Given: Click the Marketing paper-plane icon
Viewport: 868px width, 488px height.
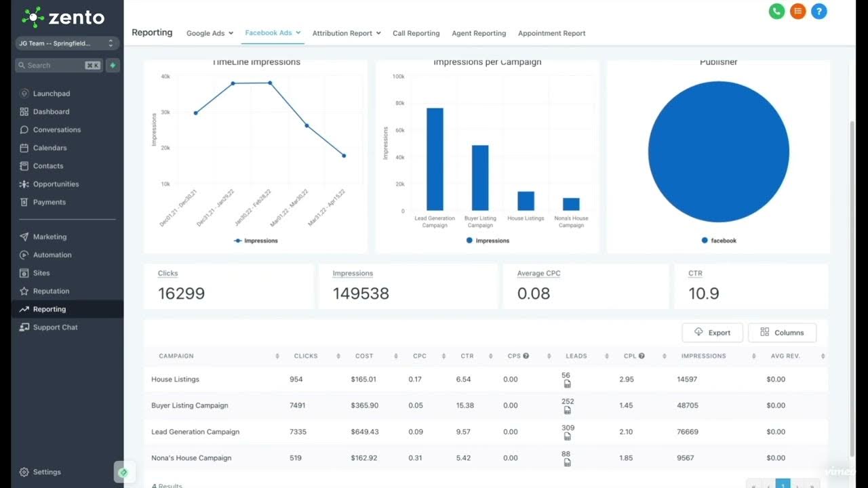Looking at the screenshot, I should [24, 237].
